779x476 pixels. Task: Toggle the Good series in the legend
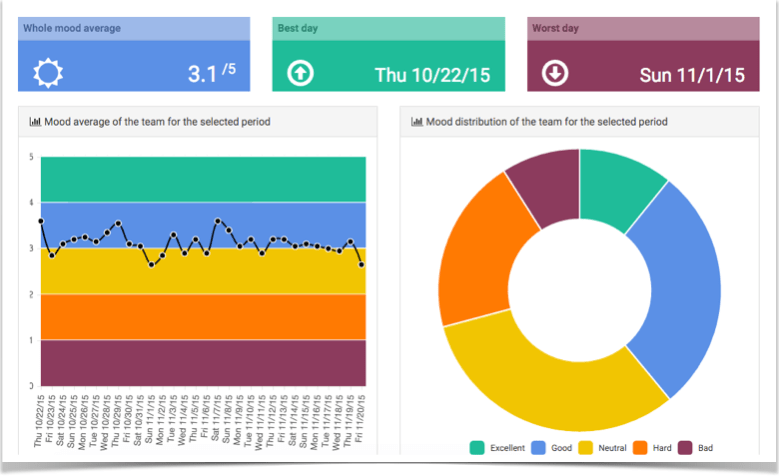click(557, 448)
